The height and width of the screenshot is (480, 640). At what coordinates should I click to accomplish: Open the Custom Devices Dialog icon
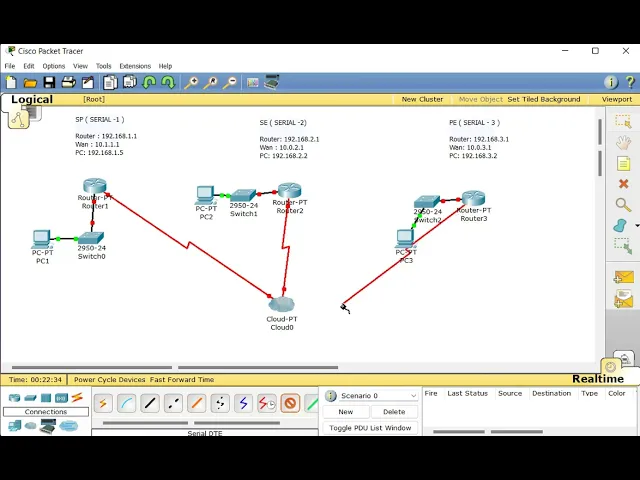pos(272,82)
